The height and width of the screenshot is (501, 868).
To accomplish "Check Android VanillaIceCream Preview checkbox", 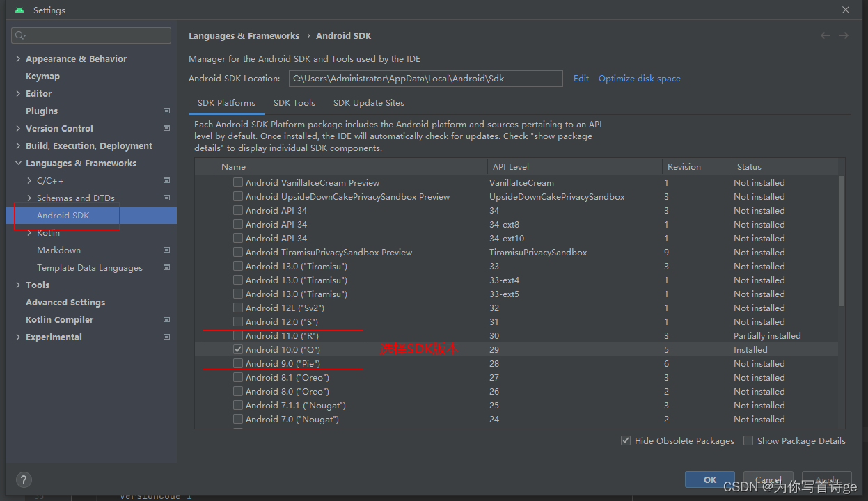I will point(238,182).
